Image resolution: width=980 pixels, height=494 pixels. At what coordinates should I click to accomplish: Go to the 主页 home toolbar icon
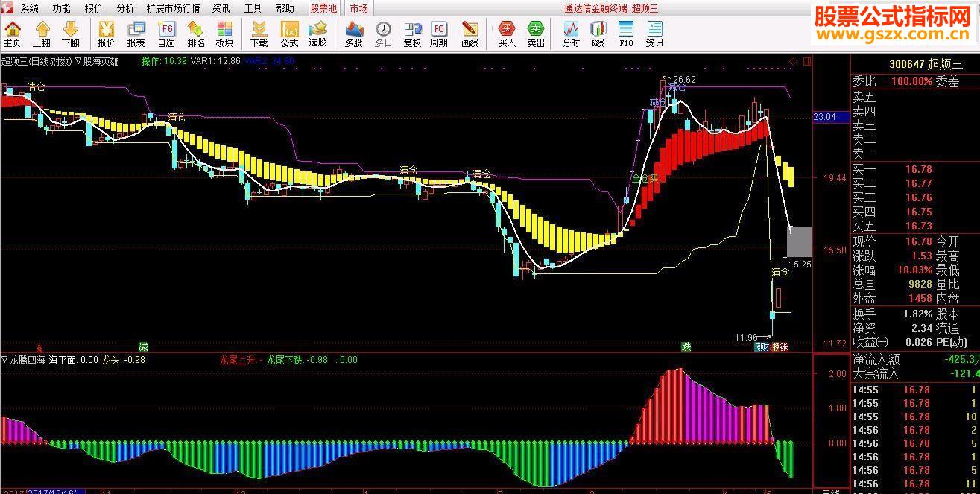click(13, 34)
